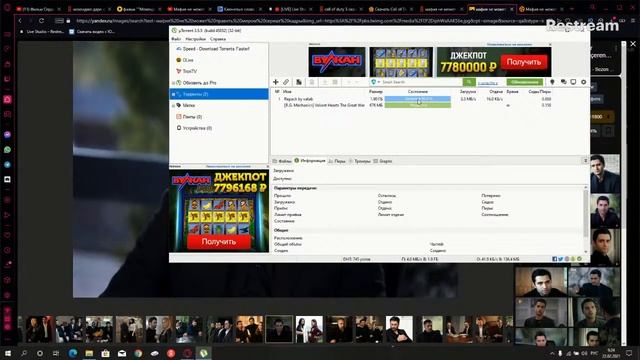
Task: Click the Create New Torrent icon
Action: pyautogui.click(x=299, y=82)
